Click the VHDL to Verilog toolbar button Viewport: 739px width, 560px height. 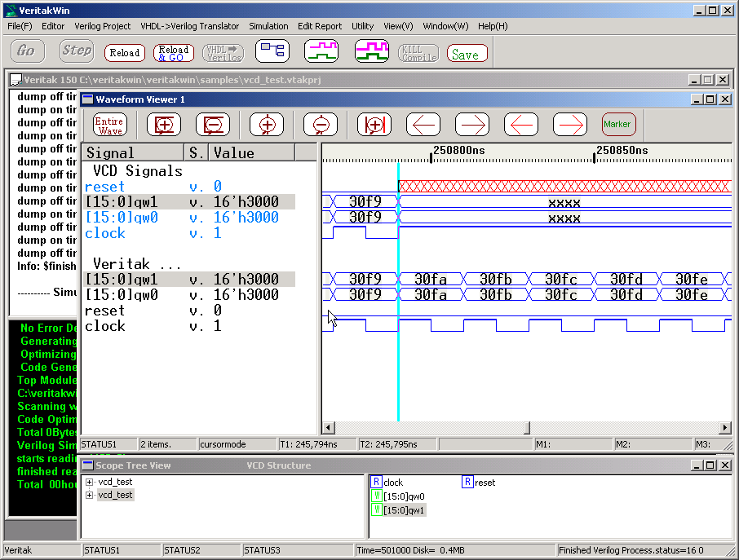[223, 53]
